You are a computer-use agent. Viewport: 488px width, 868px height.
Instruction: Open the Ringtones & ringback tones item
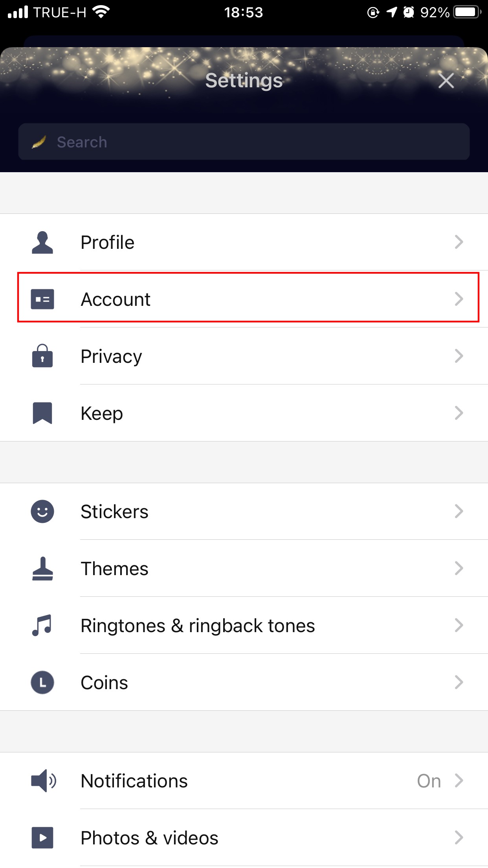tap(198, 625)
